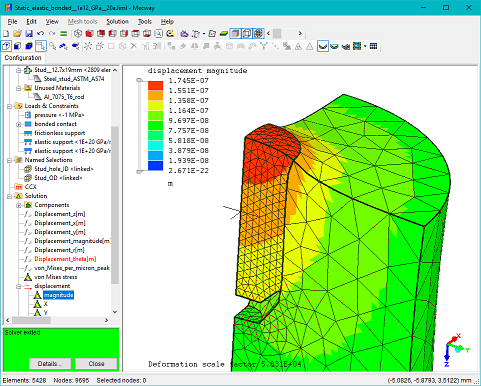Select the von Mises stress result
Screen dimensions: 481x386
coord(55,277)
